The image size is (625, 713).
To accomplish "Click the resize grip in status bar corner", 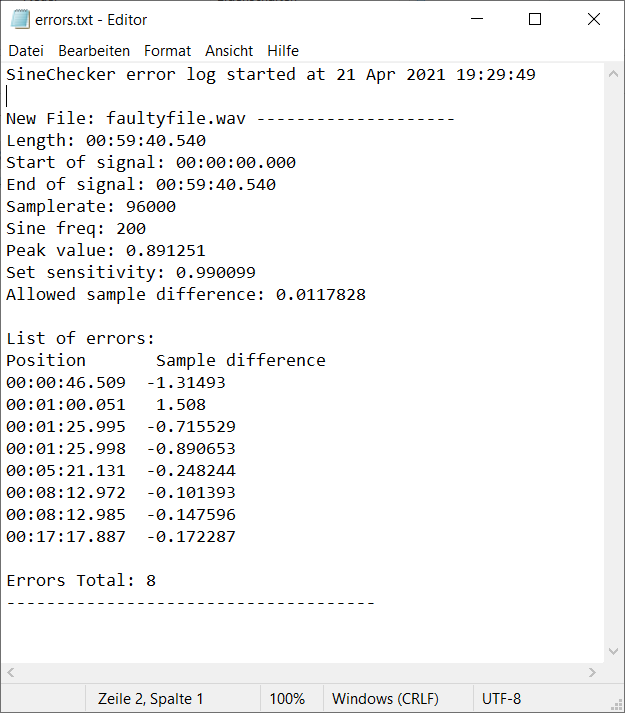I will (x=617, y=705).
